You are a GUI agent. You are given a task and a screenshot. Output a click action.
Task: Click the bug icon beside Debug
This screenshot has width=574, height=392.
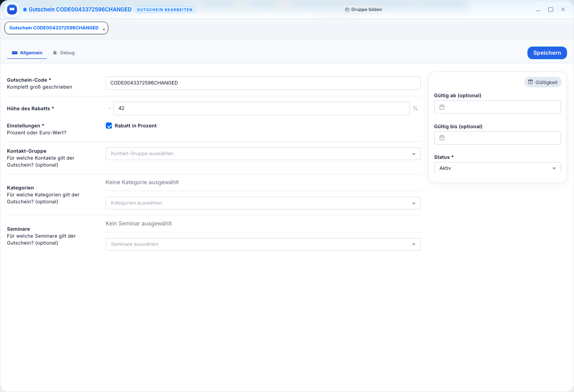(x=55, y=53)
